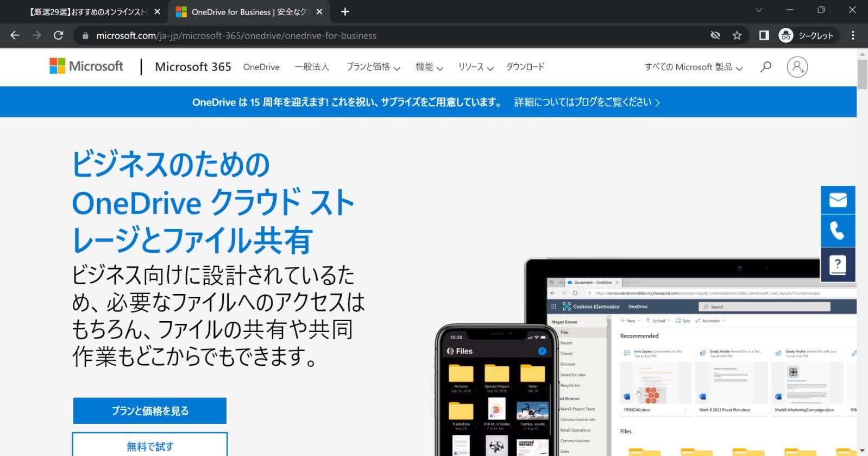This screenshot has width=868, height=456.
Task: Expand すべての Microsoft 製品 dropdown
Action: (x=693, y=67)
